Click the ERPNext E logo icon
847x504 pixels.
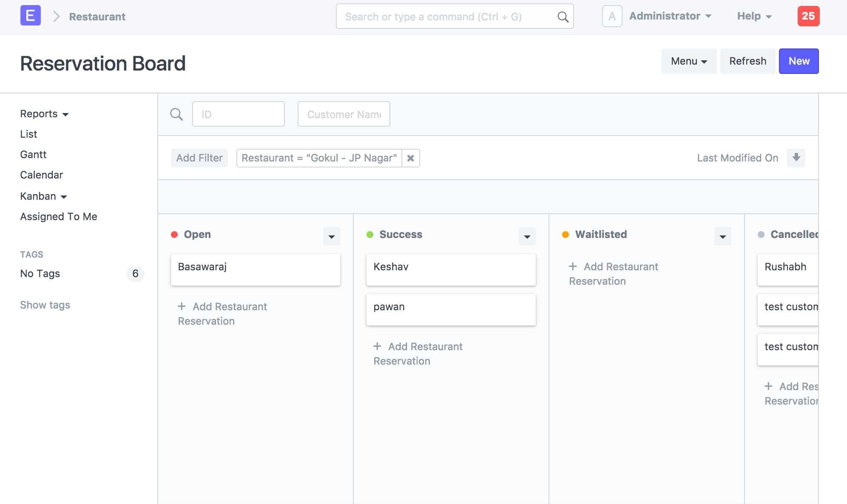coord(31,16)
